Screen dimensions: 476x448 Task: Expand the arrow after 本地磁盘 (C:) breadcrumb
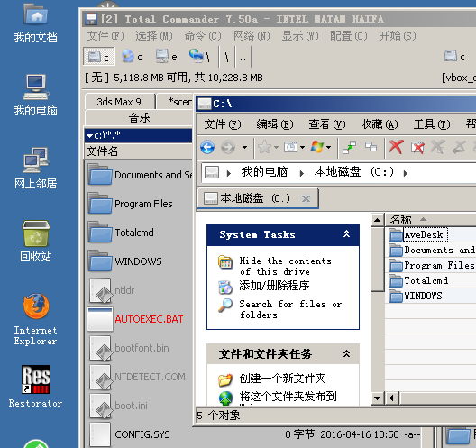tap(406, 173)
